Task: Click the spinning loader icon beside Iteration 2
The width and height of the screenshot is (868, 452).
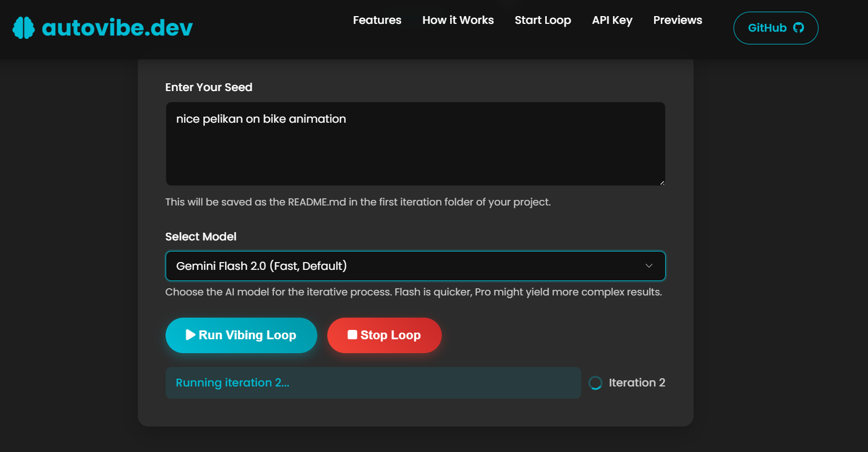Action: click(x=595, y=383)
